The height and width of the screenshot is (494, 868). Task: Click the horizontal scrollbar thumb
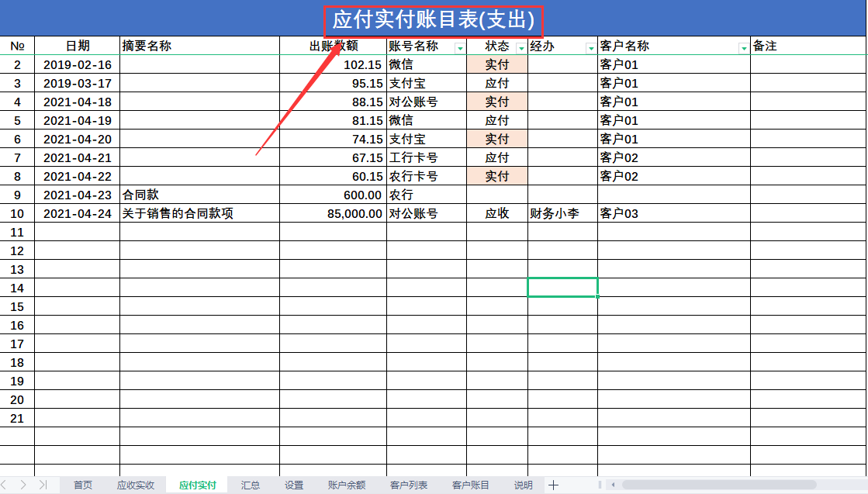click(719, 485)
